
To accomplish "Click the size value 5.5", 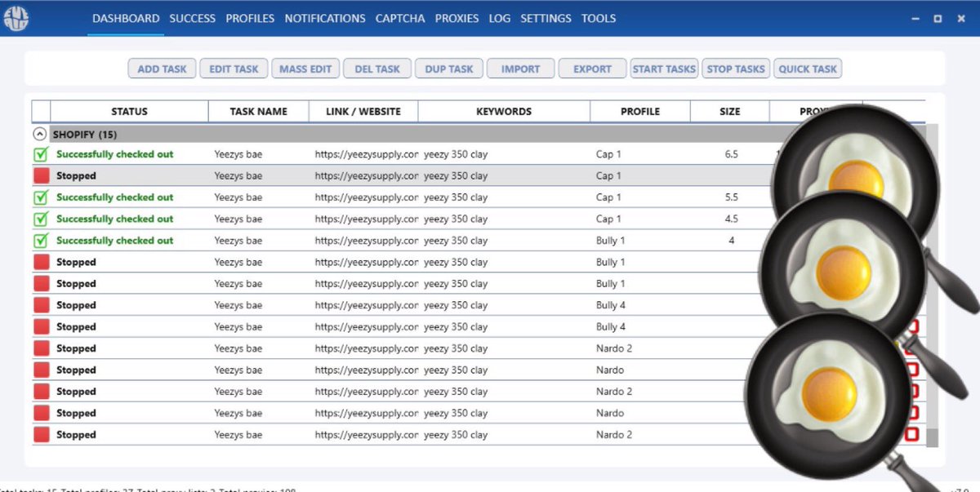I will pyautogui.click(x=731, y=197).
